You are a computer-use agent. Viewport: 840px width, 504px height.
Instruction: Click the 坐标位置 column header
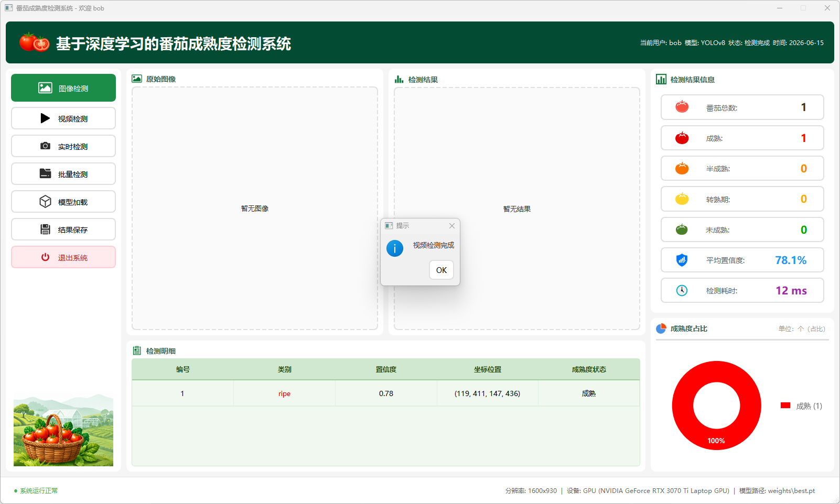[x=488, y=369]
